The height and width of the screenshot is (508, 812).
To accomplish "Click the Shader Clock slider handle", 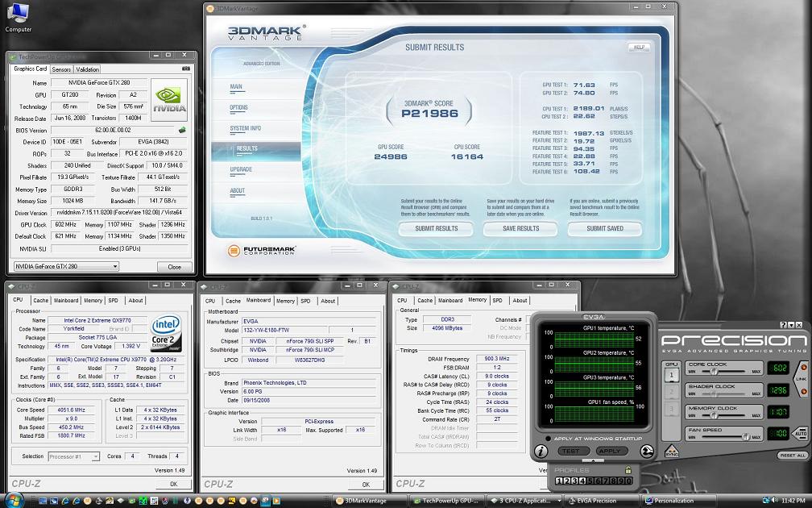I will pyautogui.click(x=715, y=393).
